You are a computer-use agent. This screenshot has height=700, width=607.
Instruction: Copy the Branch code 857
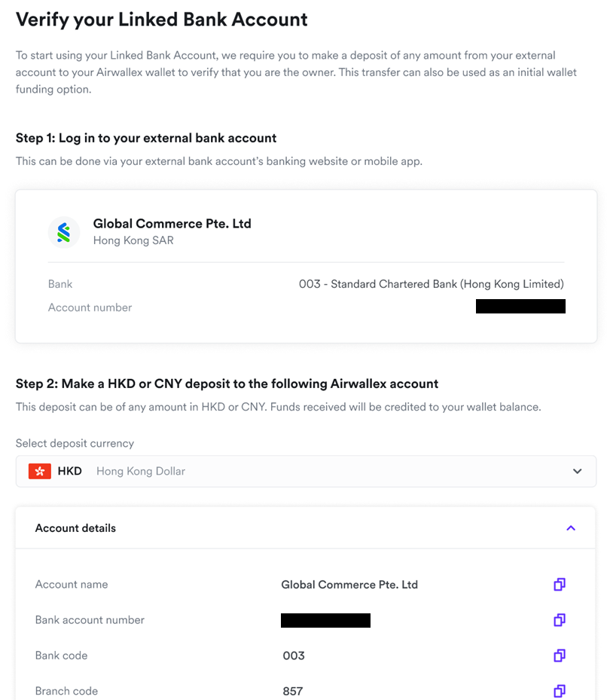(x=560, y=691)
